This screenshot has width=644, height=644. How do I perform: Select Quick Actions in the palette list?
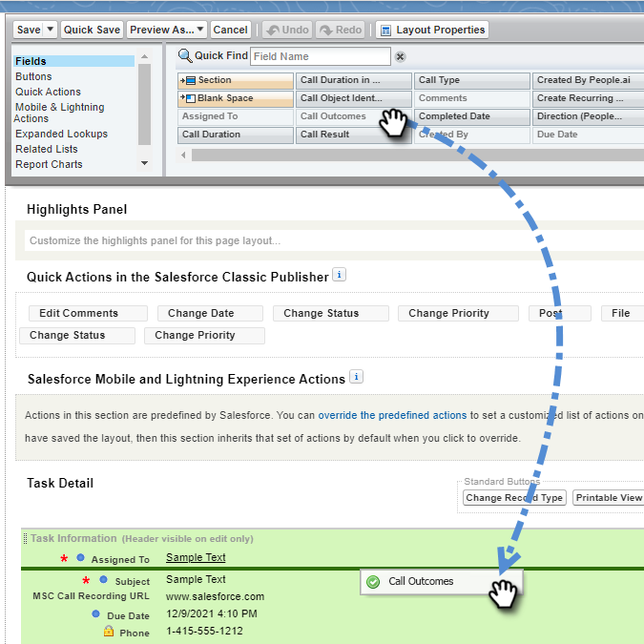[x=48, y=92]
